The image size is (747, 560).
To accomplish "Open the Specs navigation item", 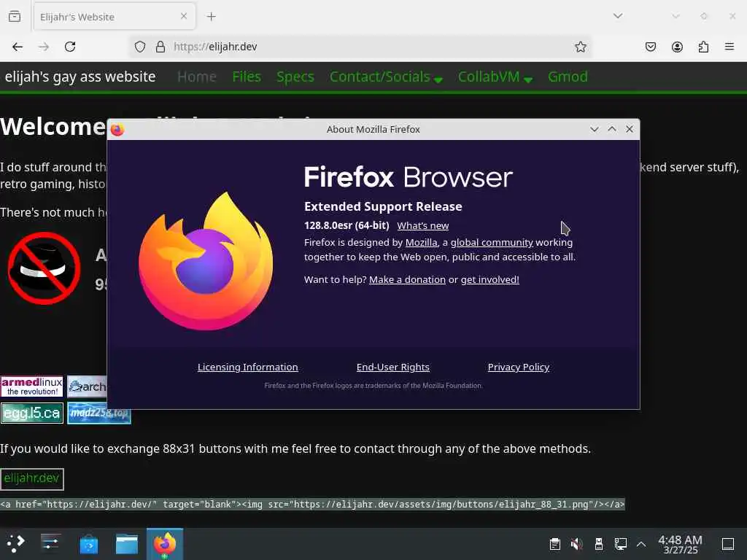I will 295,77.
